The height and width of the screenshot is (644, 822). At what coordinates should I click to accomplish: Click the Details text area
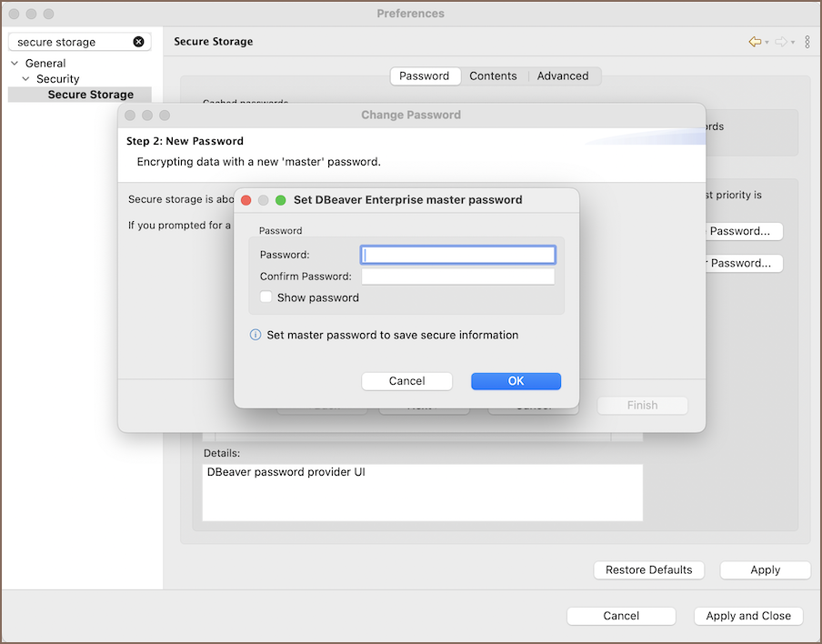423,492
